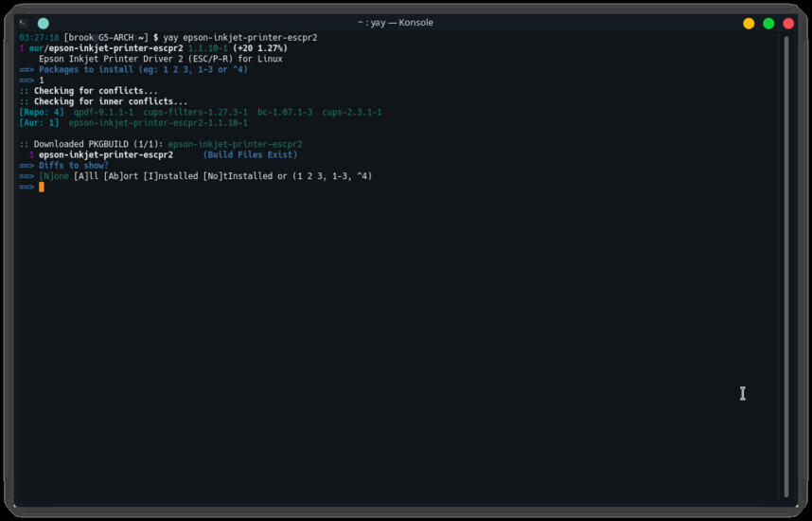Click the terminal icon in the title bar
Viewport: 812px width, 521px height.
(24, 23)
